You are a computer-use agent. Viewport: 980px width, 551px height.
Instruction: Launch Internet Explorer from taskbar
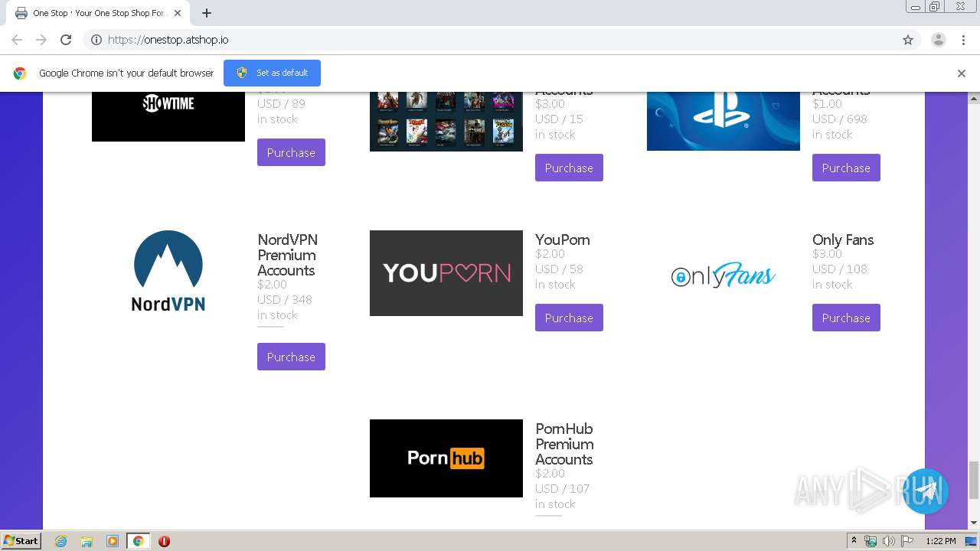(x=60, y=541)
